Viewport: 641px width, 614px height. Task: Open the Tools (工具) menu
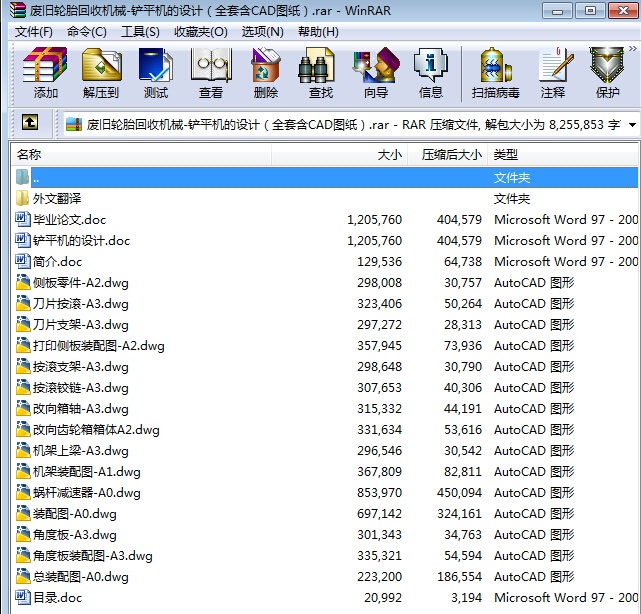[x=140, y=31]
